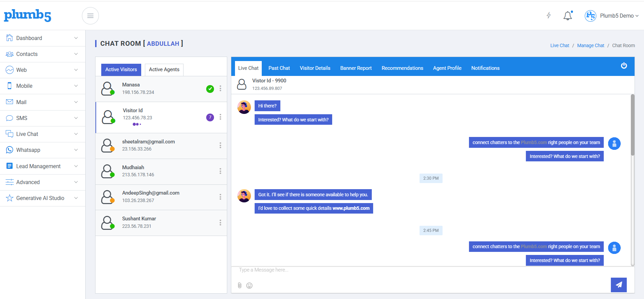Expand the Dashboard sidebar menu
Image resolution: width=644 pixels, height=299 pixels.
[x=43, y=38]
